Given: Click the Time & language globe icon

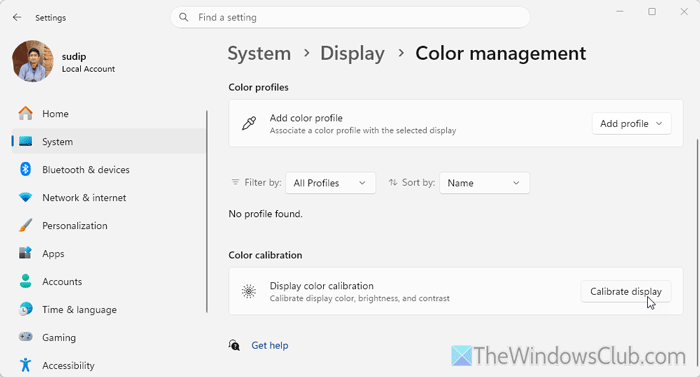Looking at the screenshot, I should [x=25, y=309].
